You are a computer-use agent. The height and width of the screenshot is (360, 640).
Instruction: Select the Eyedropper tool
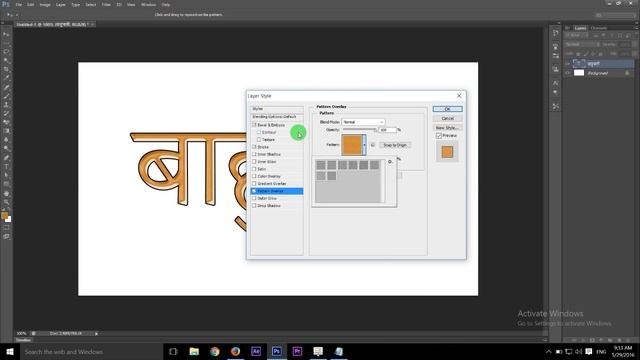pos(6,78)
